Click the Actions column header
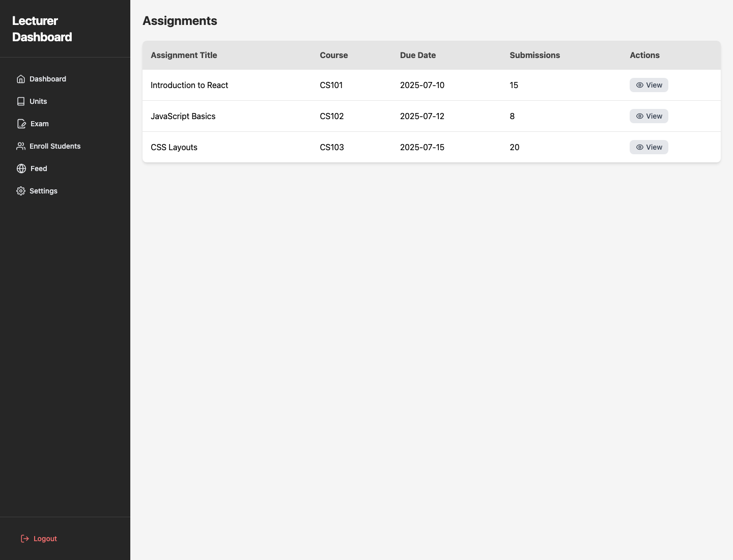This screenshot has width=733, height=560. [x=644, y=55]
